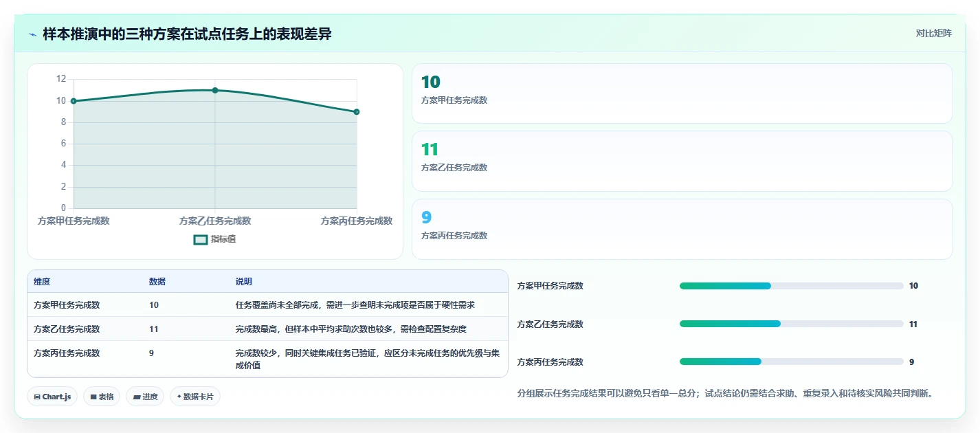This screenshot has height=433, width=980.
Task: Click table cell 方案乙任务完成数
Action: 67,329
